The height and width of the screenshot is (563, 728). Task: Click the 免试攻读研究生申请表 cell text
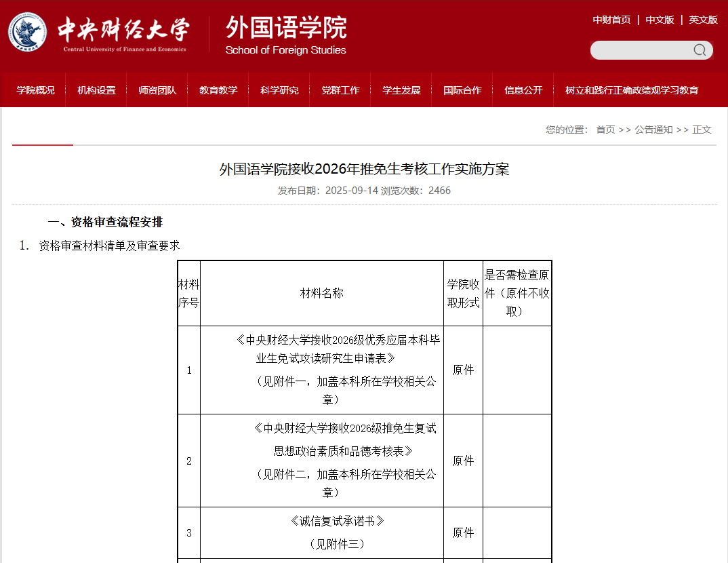325,358
